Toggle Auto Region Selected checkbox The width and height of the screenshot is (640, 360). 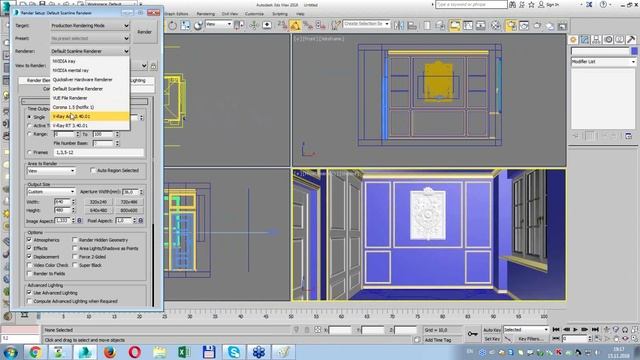pyautogui.click(x=93, y=171)
